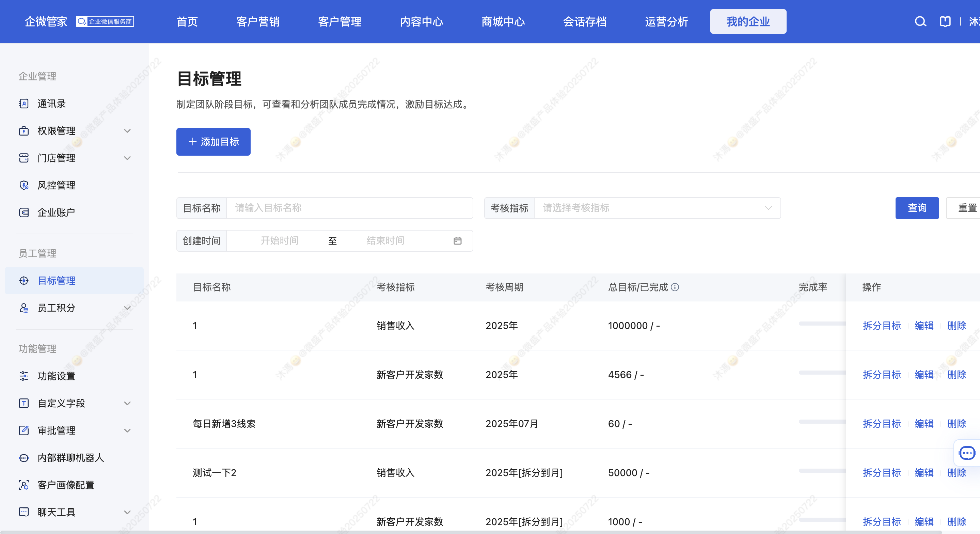Expand the 门店管理 submenu chevron

[127, 158]
